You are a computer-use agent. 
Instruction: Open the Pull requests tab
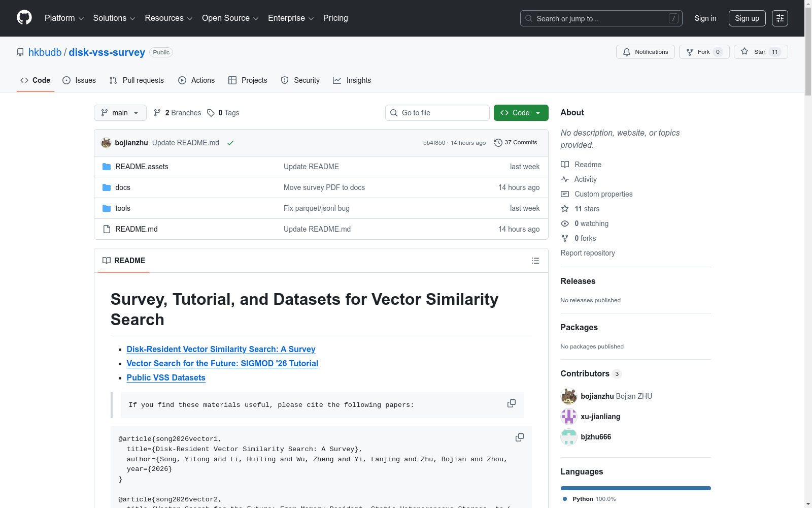[x=137, y=80]
